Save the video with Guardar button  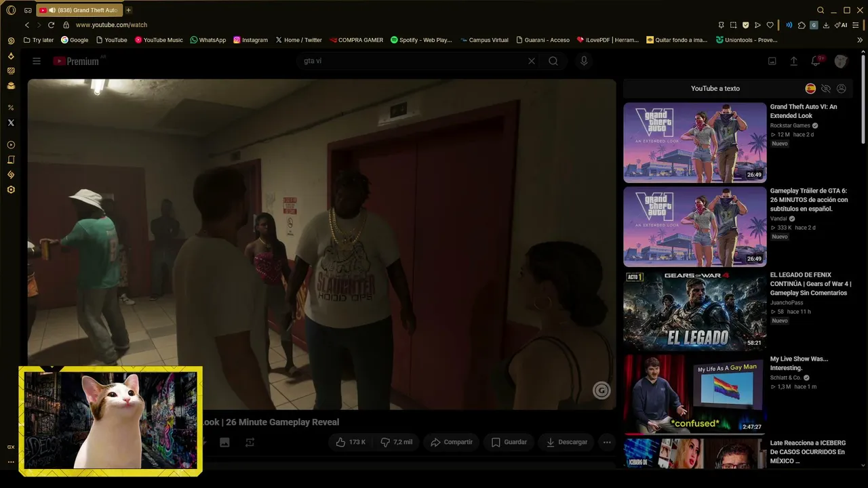pyautogui.click(x=509, y=442)
